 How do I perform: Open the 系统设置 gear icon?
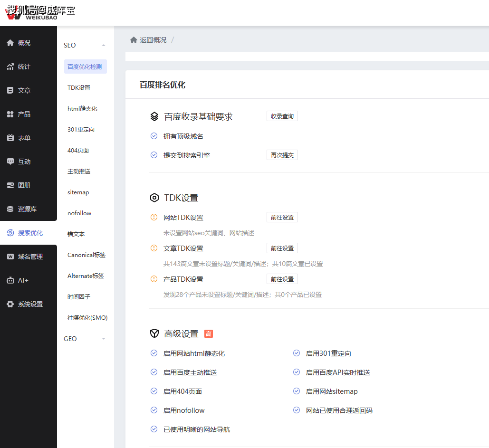coord(10,304)
